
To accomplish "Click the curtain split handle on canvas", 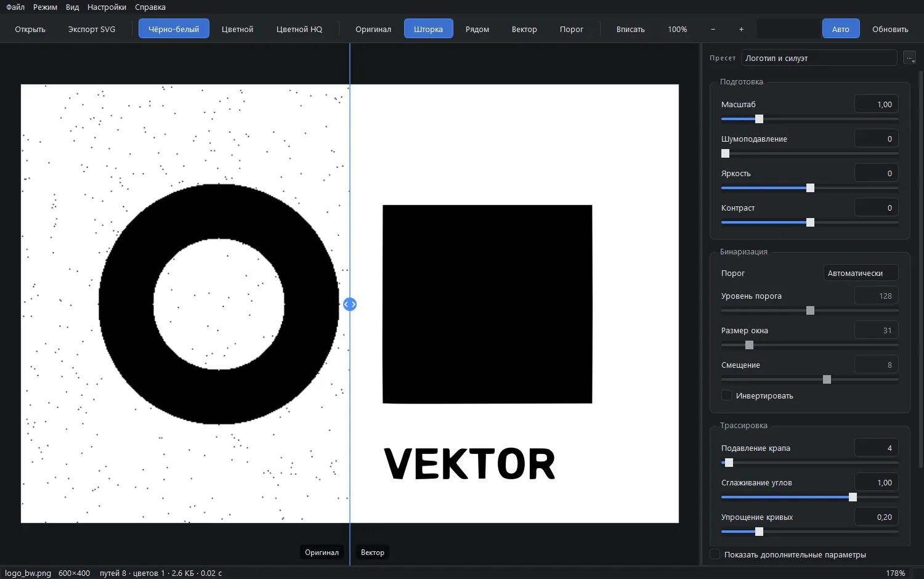I will [350, 304].
